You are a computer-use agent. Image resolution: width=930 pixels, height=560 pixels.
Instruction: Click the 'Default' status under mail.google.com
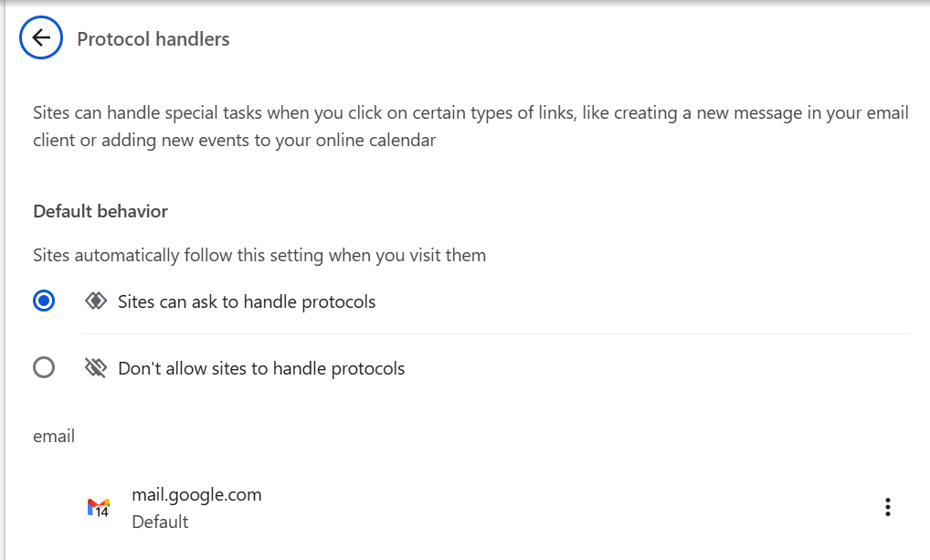point(160,522)
